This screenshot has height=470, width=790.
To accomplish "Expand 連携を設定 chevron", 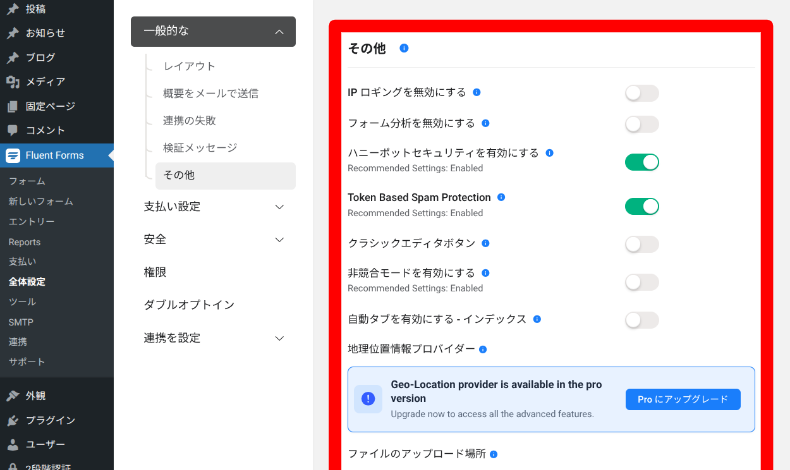I will coord(280,338).
